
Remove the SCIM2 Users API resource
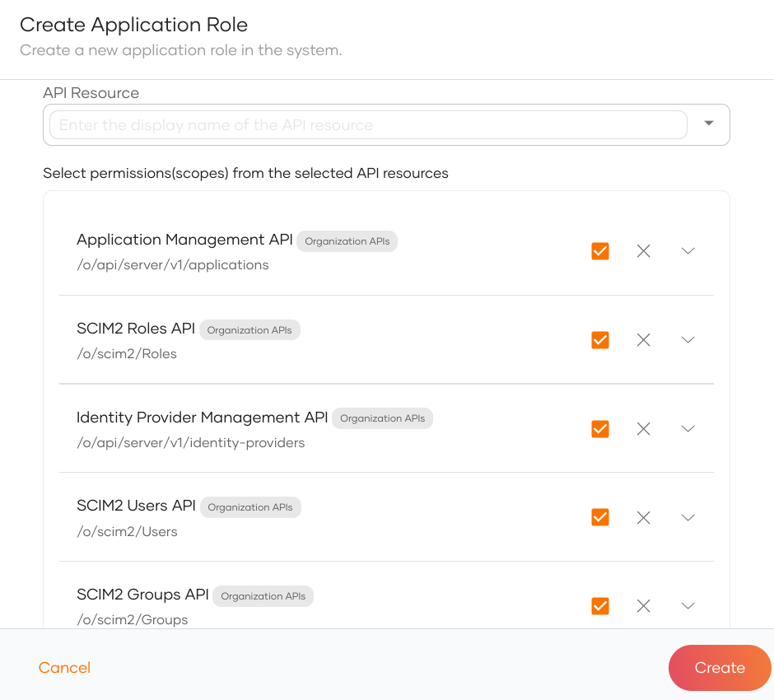pos(643,517)
